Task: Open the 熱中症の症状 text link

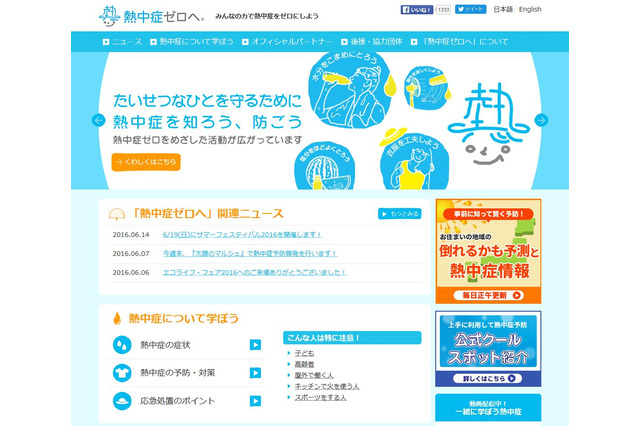Action: pyautogui.click(x=165, y=345)
